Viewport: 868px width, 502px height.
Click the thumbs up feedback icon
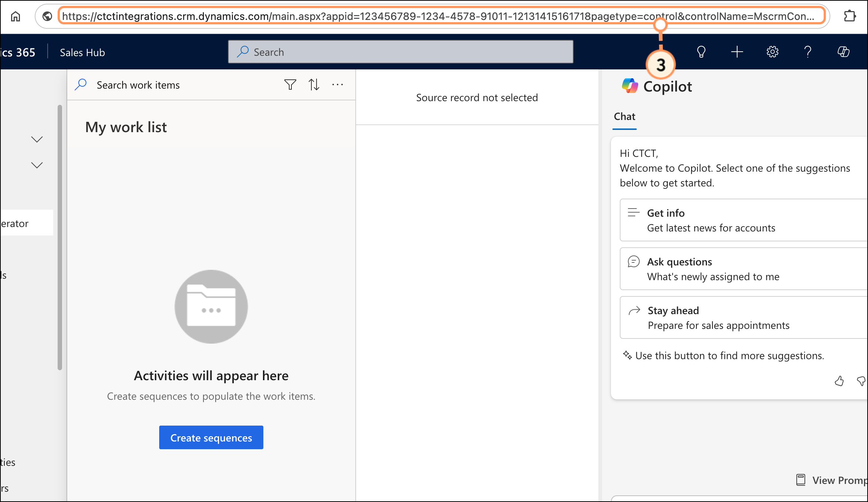839,381
